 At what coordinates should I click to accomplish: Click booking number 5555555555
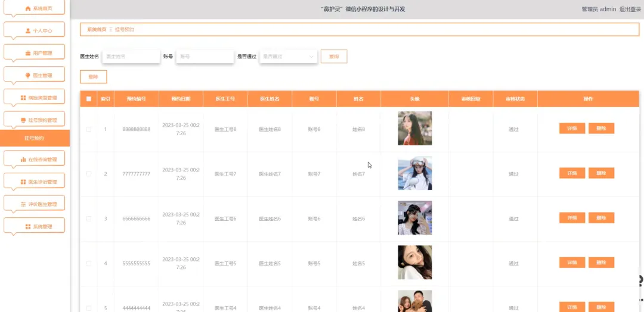click(137, 263)
